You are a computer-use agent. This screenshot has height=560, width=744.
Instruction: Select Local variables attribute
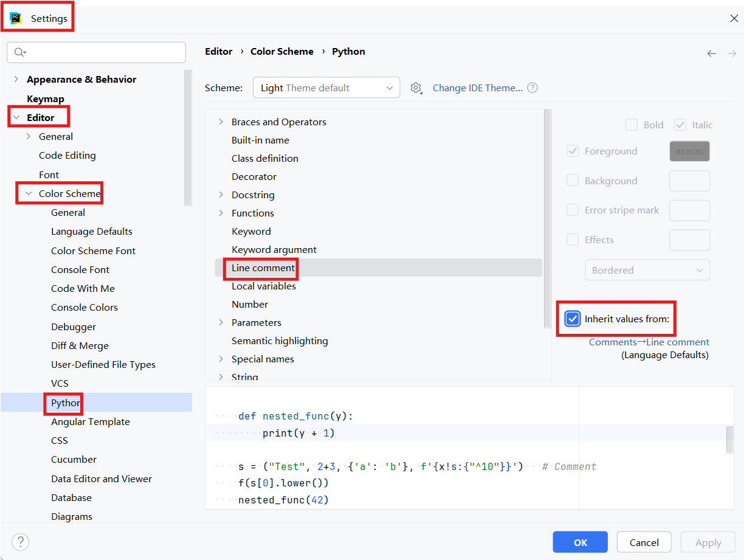264,286
